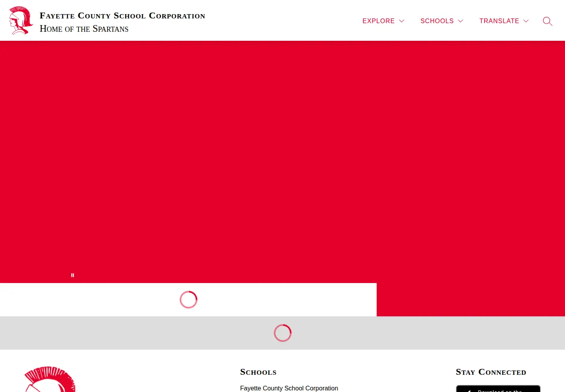Click Home of the Spartans tagline
Viewport: 565px width, 392px height.
pos(84,29)
